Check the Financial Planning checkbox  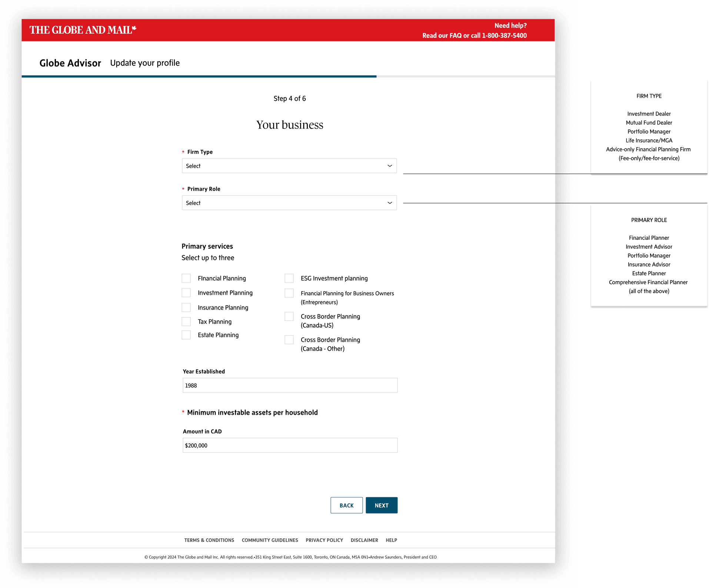(x=186, y=278)
